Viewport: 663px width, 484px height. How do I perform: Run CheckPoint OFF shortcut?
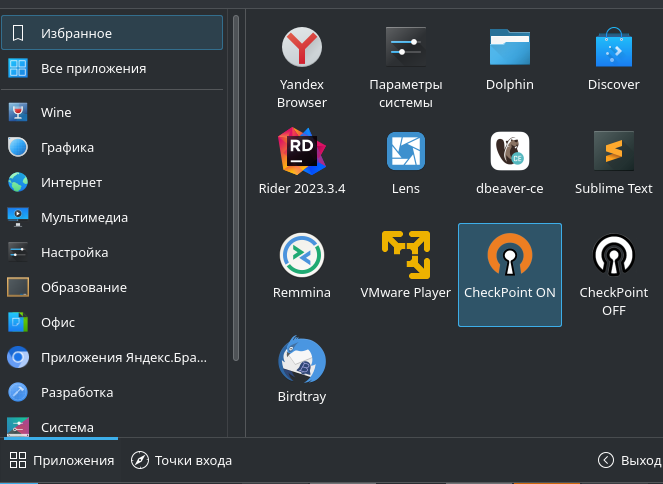[x=613, y=275]
